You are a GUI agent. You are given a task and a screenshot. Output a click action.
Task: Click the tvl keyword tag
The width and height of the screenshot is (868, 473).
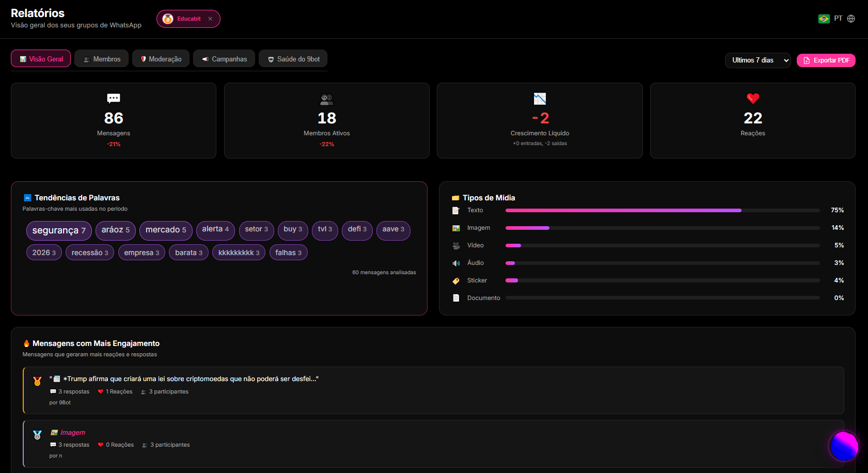click(x=325, y=230)
